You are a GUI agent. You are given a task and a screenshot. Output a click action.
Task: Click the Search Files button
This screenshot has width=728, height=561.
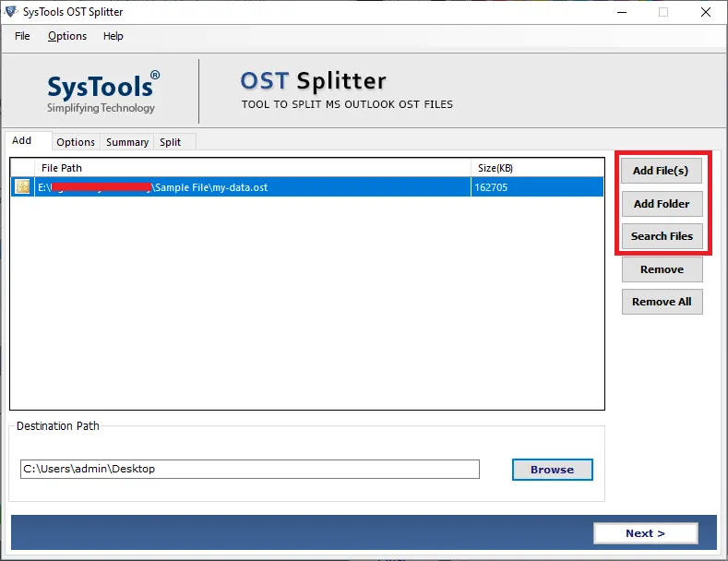click(662, 236)
